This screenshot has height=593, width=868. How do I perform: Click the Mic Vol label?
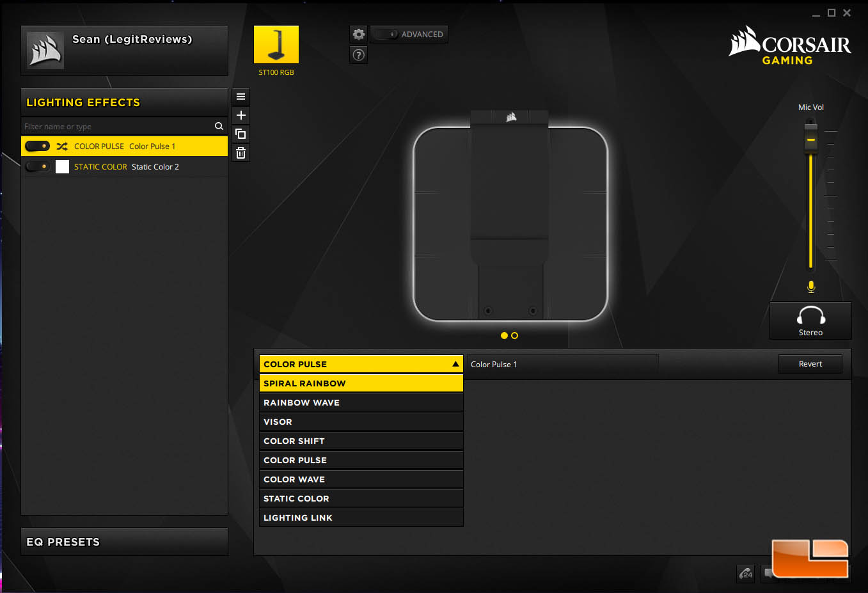[x=810, y=107]
